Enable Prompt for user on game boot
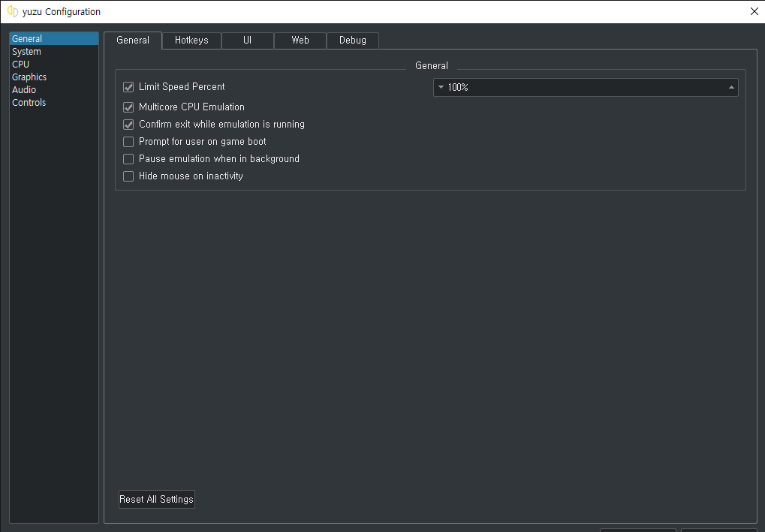 click(128, 141)
